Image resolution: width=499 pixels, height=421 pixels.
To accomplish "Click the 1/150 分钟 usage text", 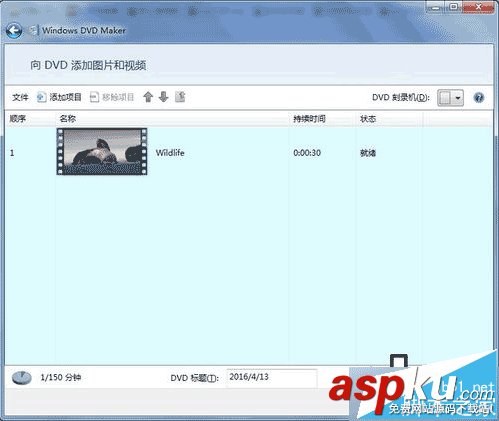I will tap(61, 377).
